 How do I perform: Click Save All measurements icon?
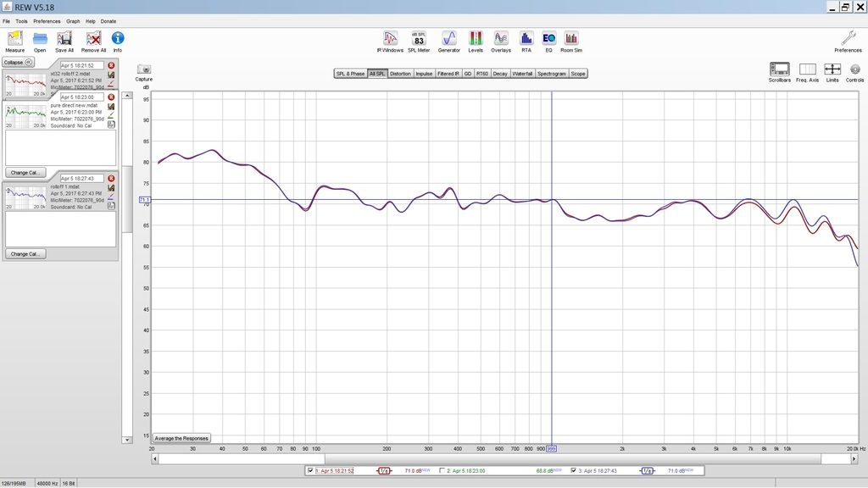click(x=64, y=42)
